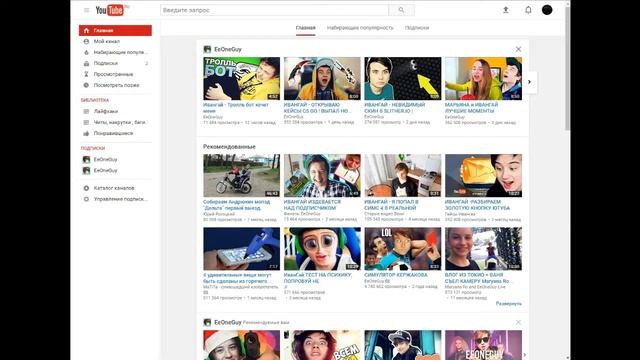Open the hamburger guide menu icon
The image size is (640, 360).
point(87,10)
